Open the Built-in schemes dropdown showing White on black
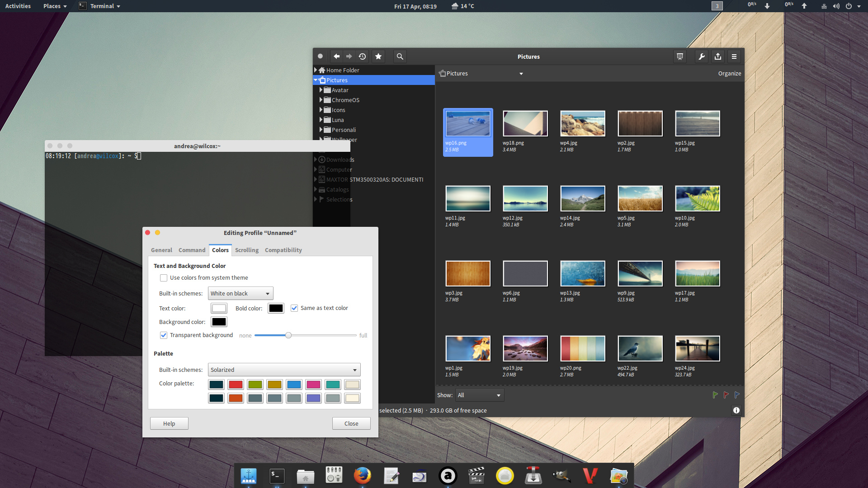The width and height of the screenshot is (868, 488). (240, 293)
